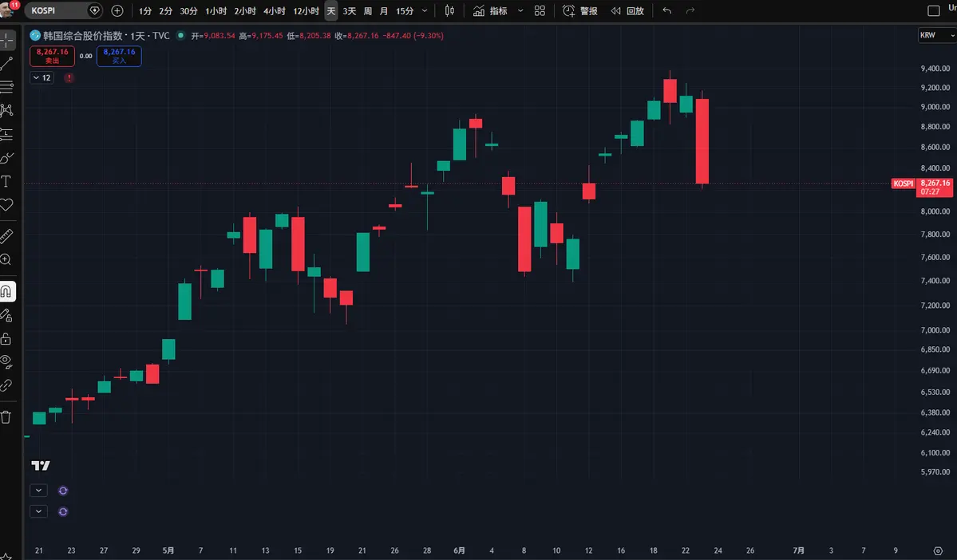Click the trash remove objects icon
The height and width of the screenshot is (560, 957).
click(x=6, y=417)
